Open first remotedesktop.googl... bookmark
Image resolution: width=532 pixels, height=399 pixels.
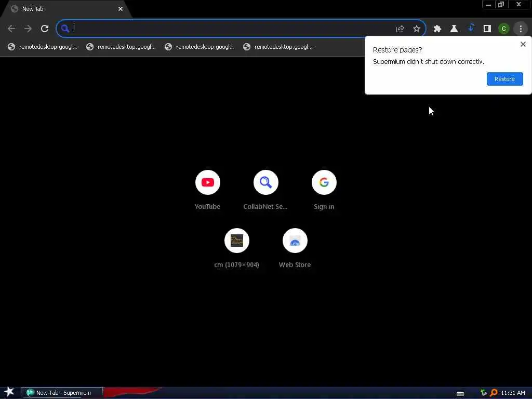43,47
